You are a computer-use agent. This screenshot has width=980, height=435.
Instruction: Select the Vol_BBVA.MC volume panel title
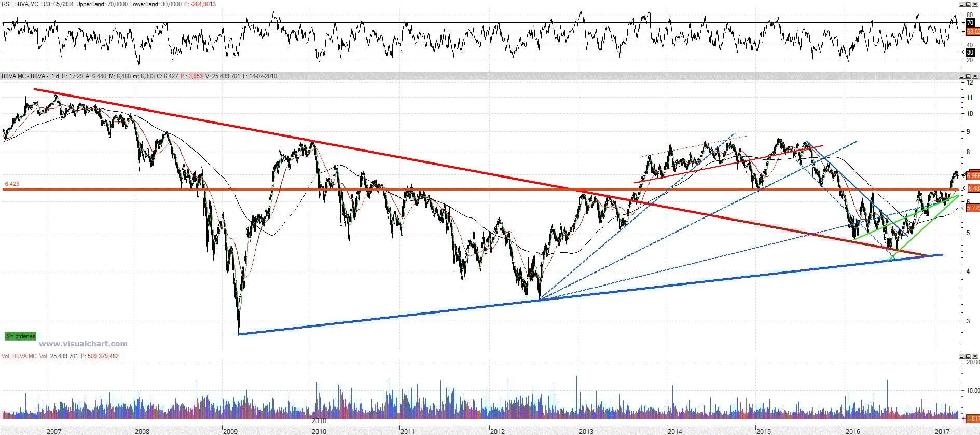19,356
